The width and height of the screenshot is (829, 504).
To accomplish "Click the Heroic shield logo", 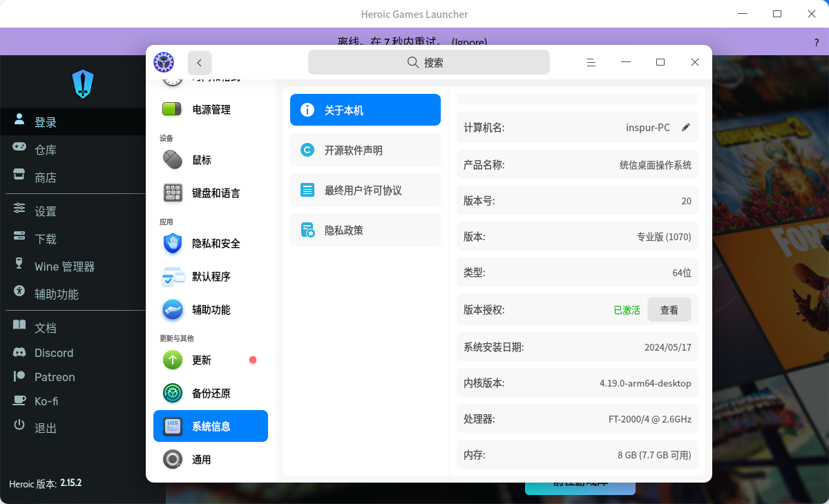I will click(x=83, y=84).
